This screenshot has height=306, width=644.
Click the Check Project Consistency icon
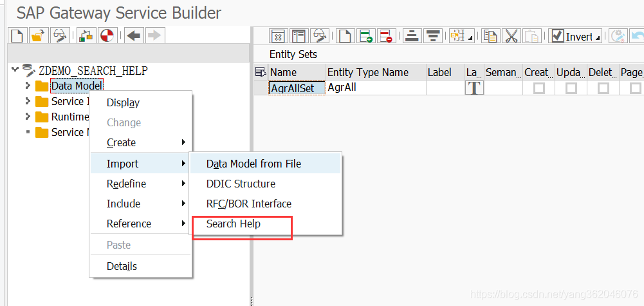(86, 36)
